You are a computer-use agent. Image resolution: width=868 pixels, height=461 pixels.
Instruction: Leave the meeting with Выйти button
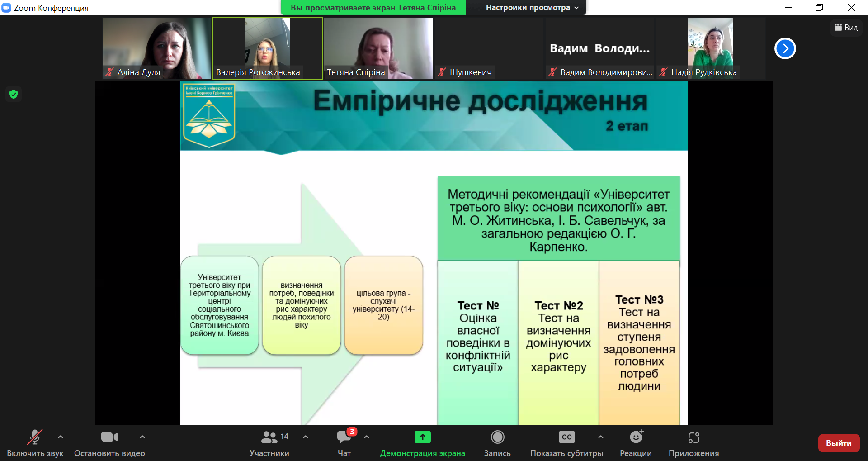coord(839,443)
